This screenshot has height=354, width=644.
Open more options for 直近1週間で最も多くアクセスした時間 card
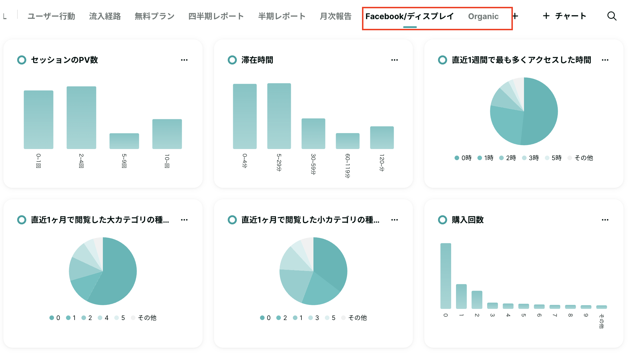pos(605,60)
